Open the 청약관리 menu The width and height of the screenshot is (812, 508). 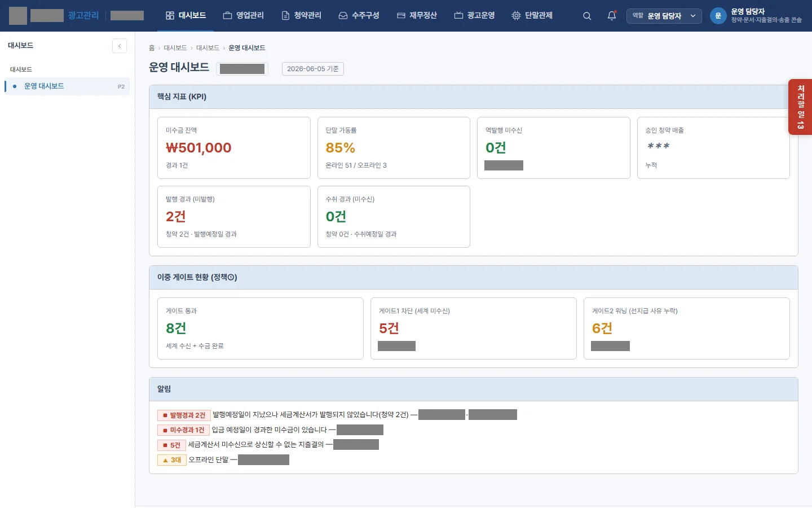coord(301,15)
